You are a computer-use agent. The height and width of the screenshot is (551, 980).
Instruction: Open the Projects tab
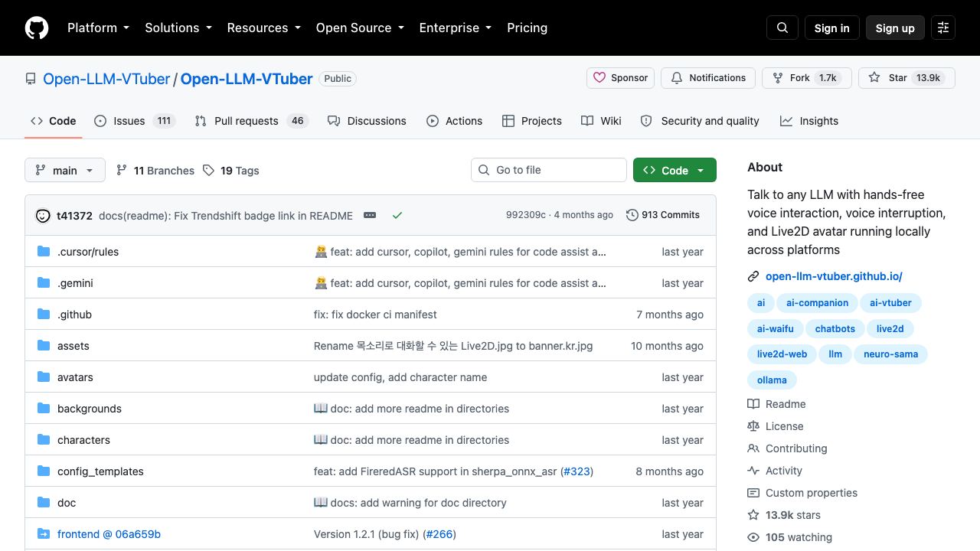coord(532,121)
